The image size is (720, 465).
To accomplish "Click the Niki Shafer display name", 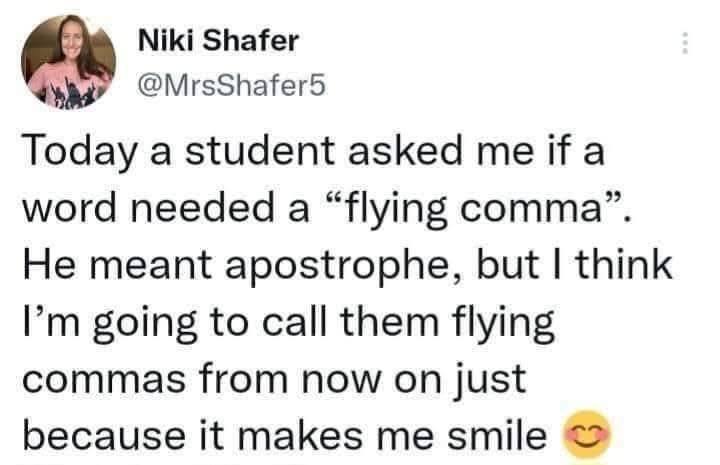I will point(218,40).
